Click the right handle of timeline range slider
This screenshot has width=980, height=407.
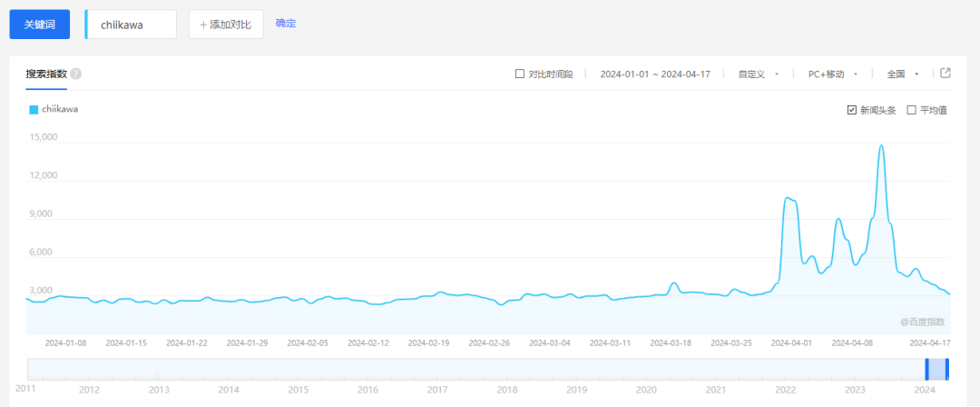coord(947,369)
